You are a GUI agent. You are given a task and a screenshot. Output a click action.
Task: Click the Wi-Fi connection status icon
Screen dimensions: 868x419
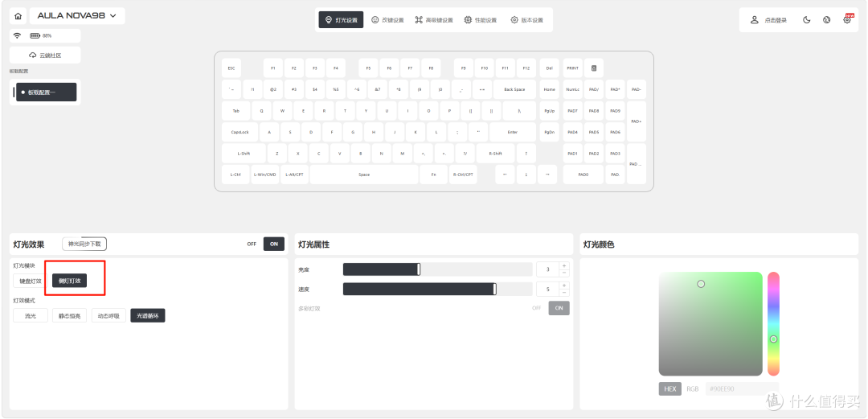coord(17,36)
